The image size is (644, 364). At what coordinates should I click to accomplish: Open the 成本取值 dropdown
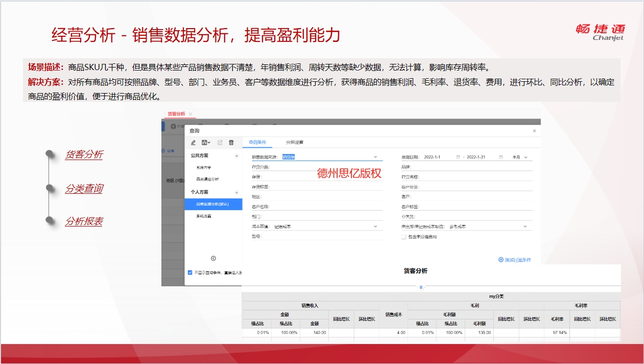click(375, 226)
